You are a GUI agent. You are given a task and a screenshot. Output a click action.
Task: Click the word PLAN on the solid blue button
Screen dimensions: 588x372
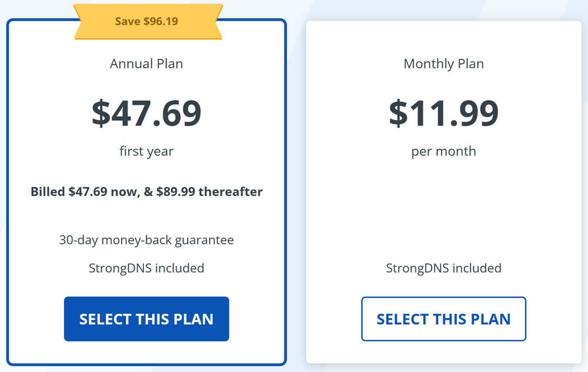(193, 319)
